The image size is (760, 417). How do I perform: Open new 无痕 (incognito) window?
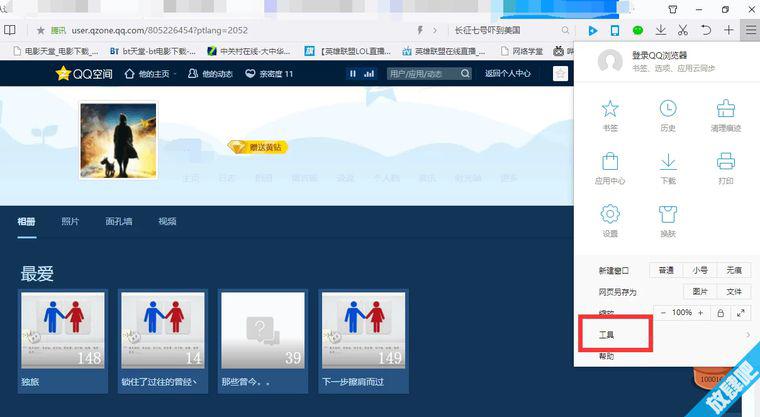click(734, 270)
